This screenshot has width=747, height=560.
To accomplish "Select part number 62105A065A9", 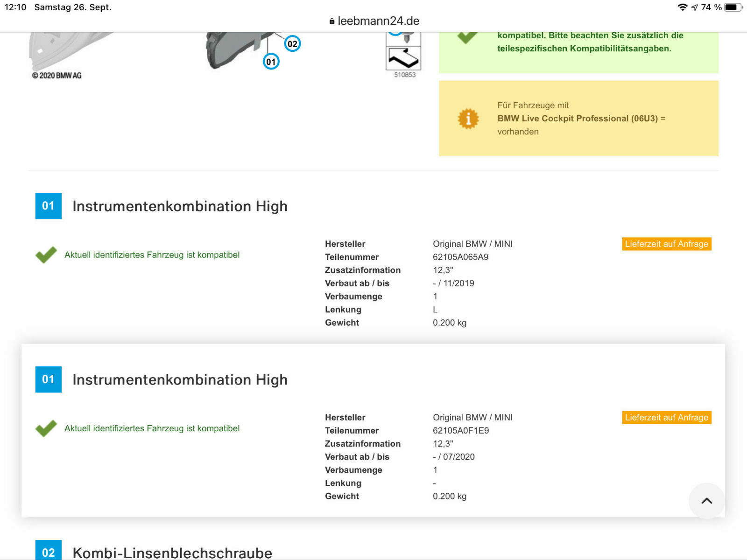I will (x=460, y=257).
